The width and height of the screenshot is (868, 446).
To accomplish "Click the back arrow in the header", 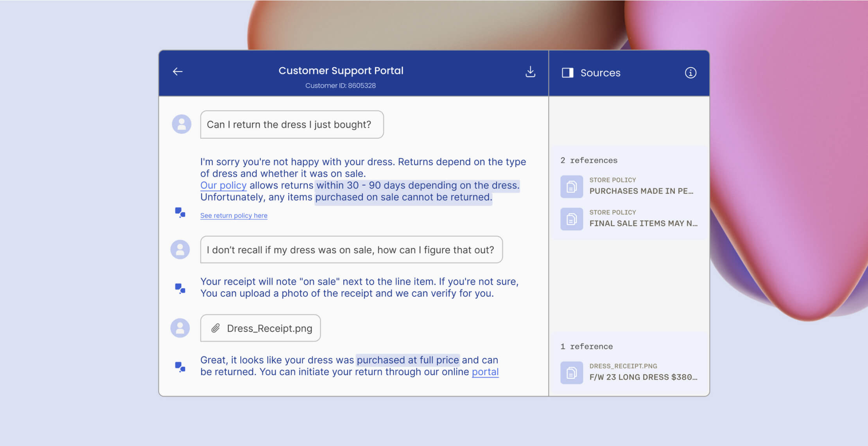I will [178, 71].
